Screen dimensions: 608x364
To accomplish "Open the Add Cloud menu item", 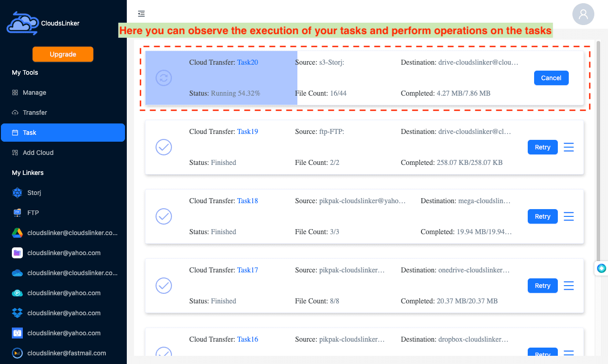I will (63, 153).
